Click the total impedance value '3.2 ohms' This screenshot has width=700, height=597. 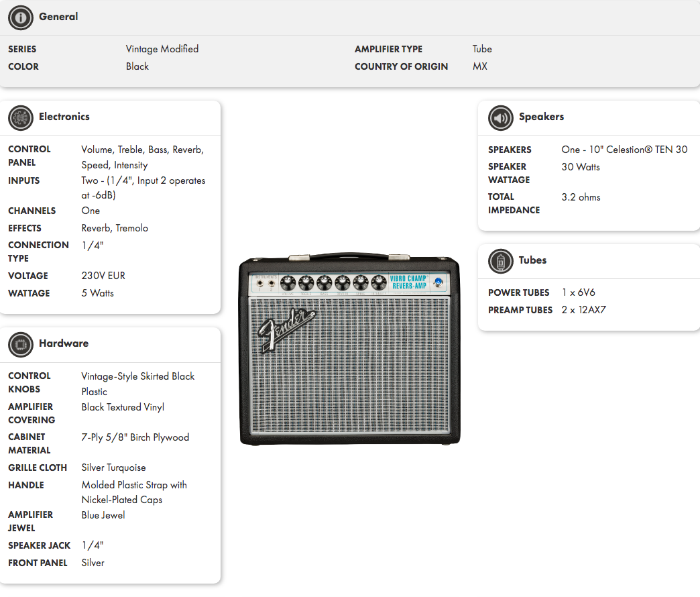[581, 197]
